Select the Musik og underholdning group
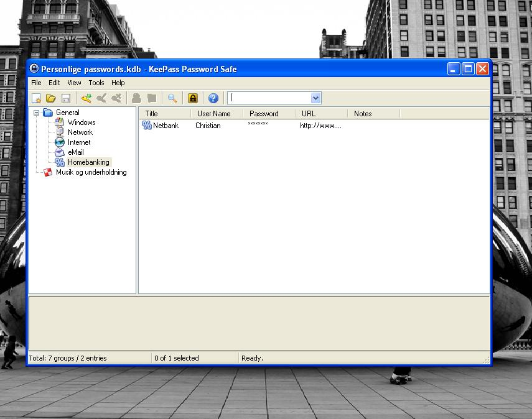Image resolution: width=532 pixels, height=419 pixels. point(91,172)
